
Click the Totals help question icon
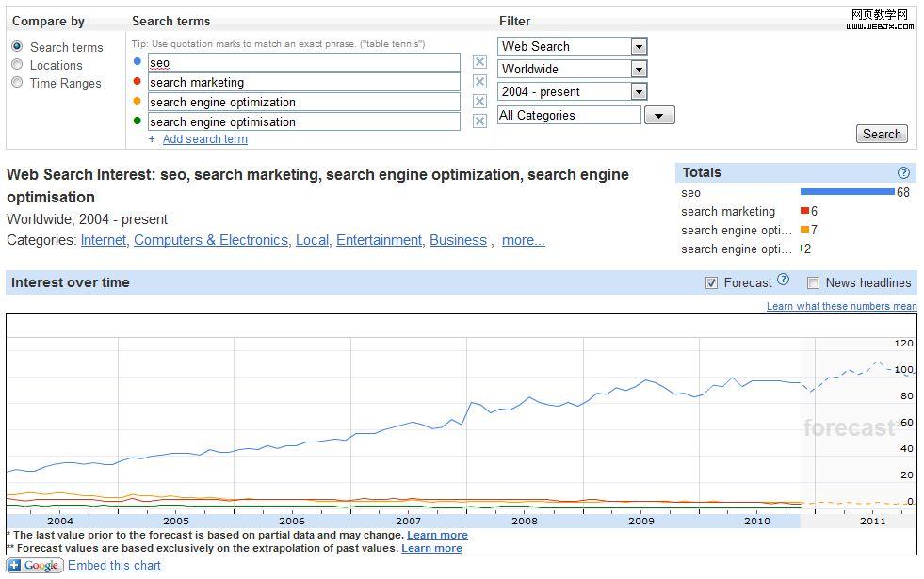(904, 173)
